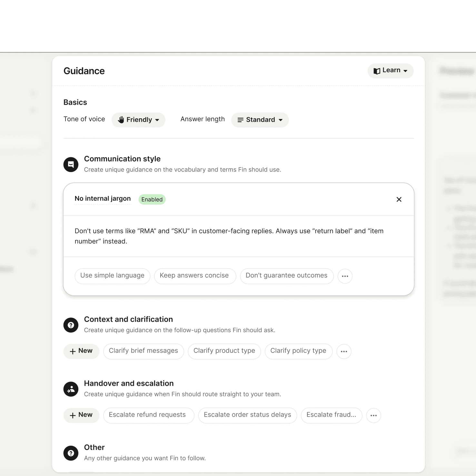This screenshot has height=476, width=476.
Task: Click the Handover and escalation person icon
Action: [71, 389]
